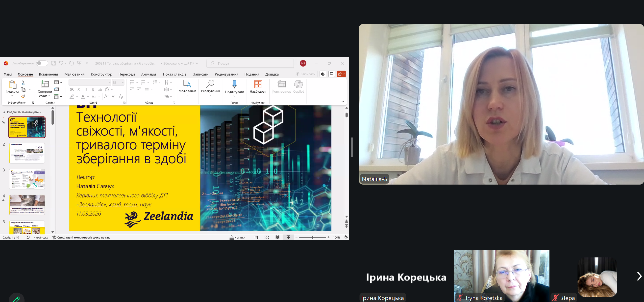Collapse the ribbon with chevron arrow

point(343,102)
